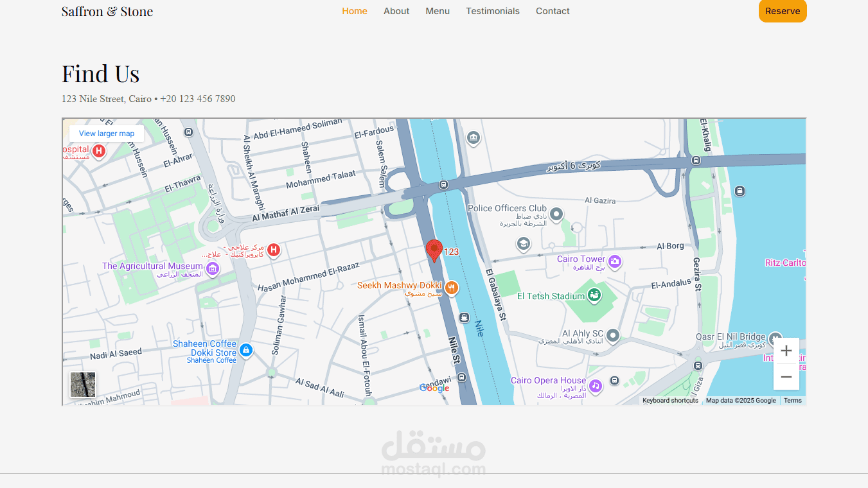Click the Saffron & Stone logo

coord(107,12)
